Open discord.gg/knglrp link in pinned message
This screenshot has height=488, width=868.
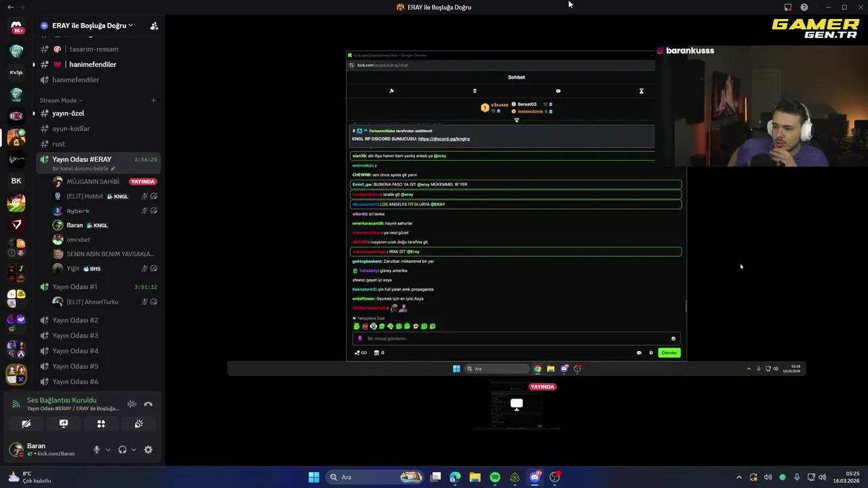(x=443, y=139)
